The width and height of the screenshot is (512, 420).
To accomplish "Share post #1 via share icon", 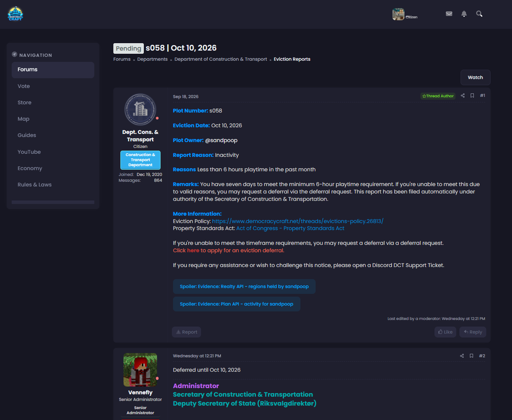I will click(x=463, y=96).
